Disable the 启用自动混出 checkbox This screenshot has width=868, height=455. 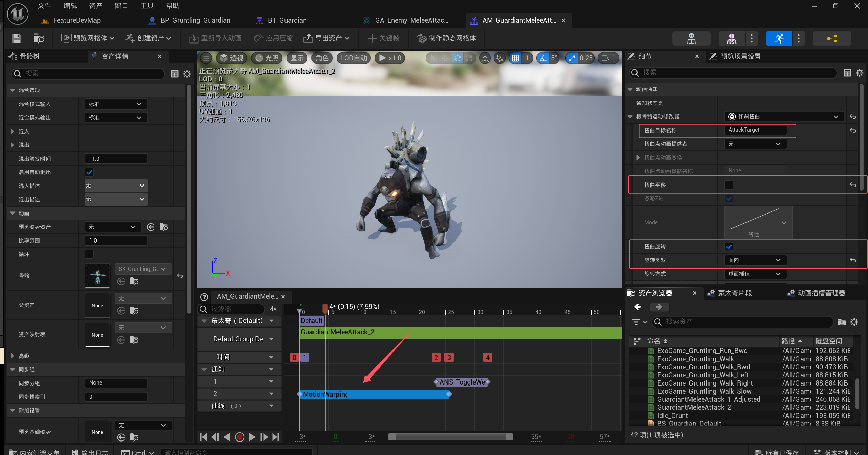tap(89, 172)
